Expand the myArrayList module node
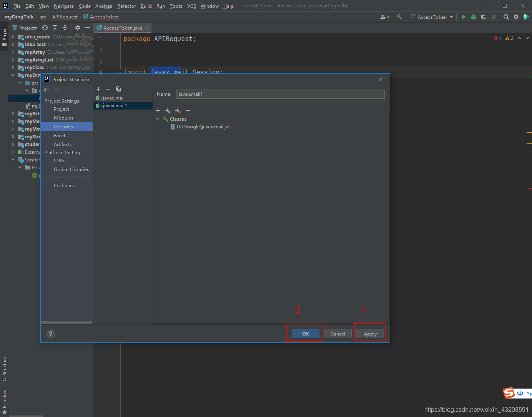This screenshot has height=417, width=532. coord(13,60)
